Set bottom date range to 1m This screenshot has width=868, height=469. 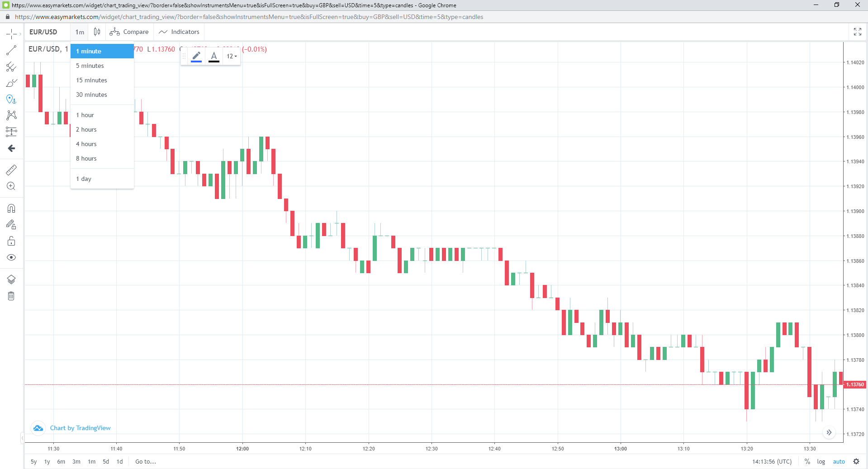pos(92,462)
